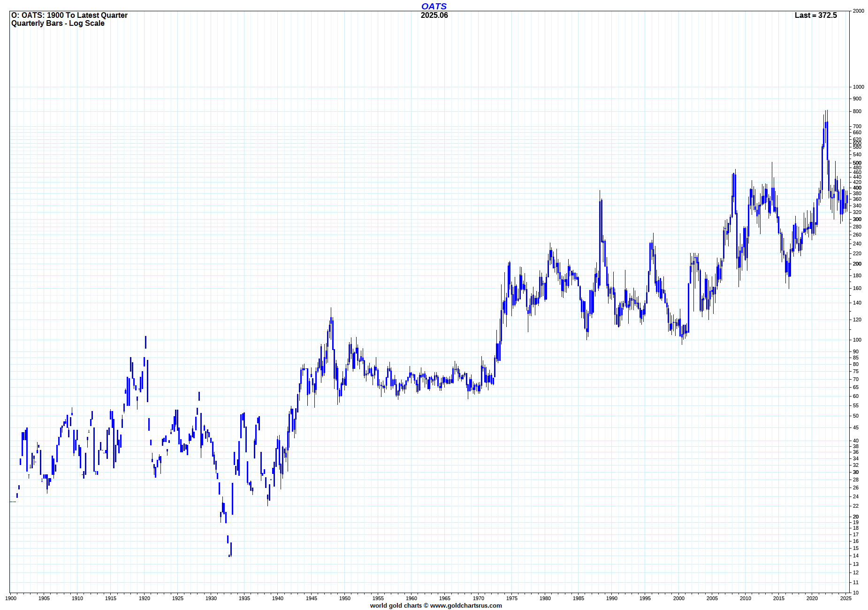Click the 14 price axis label

coord(856,556)
